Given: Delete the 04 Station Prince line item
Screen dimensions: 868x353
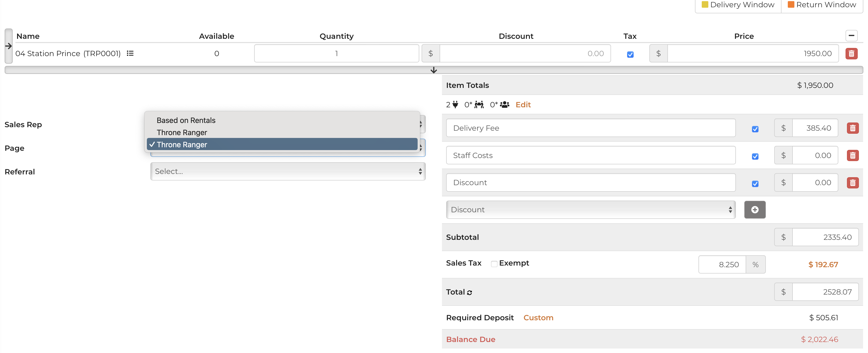Looking at the screenshot, I should click(x=851, y=53).
